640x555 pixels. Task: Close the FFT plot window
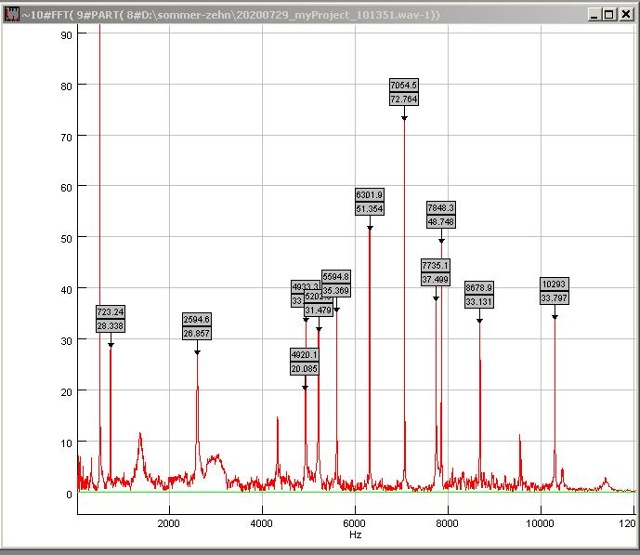(626, 15)
